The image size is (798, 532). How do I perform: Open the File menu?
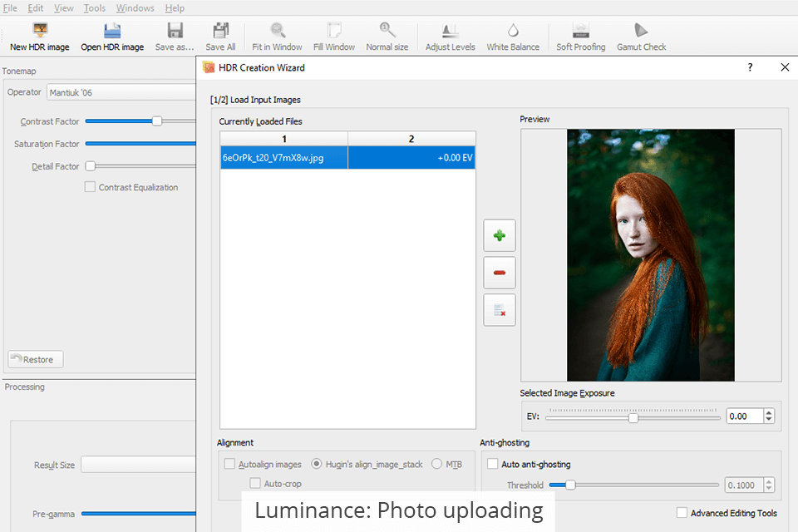point(10,8)
